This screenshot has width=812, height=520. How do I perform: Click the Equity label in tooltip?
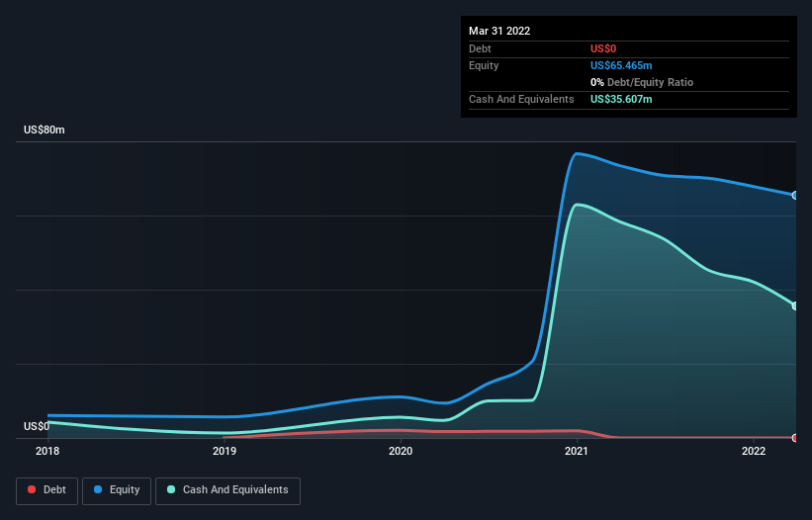pyautogui.click(x=484, y=65)
